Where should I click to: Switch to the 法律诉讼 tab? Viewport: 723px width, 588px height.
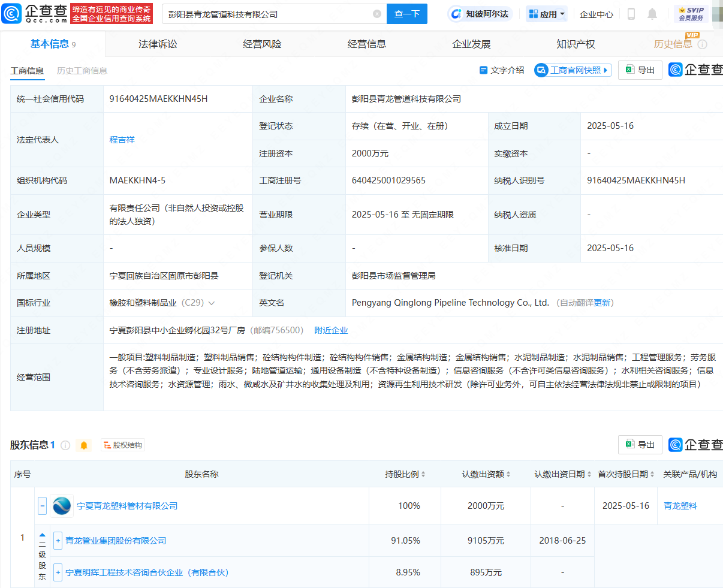tap(158, 44)
